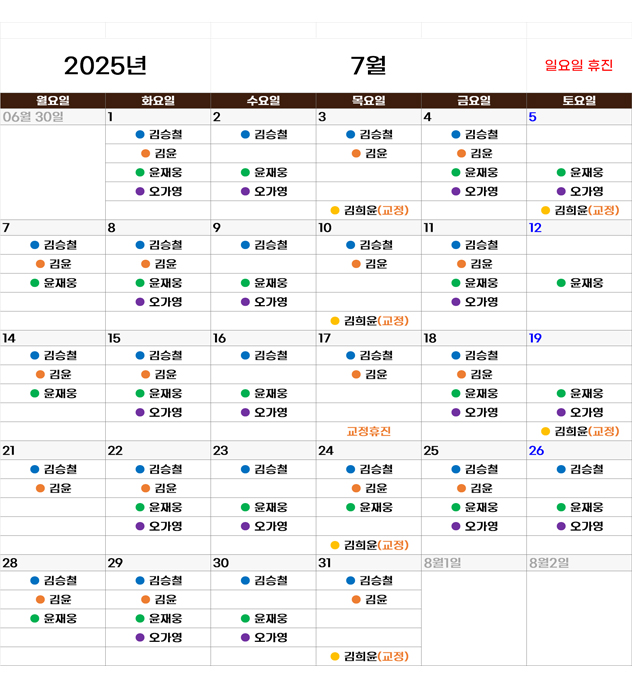The image size is (632, 686).
Task: Click the 7월 month heading
Action: [368, 66]
